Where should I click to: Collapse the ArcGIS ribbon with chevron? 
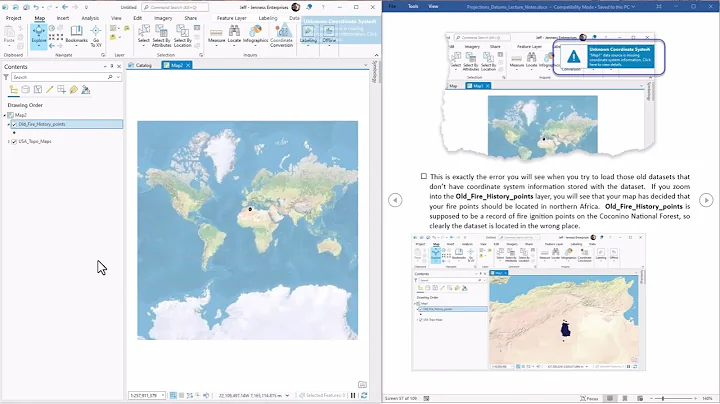coord(376,55)
